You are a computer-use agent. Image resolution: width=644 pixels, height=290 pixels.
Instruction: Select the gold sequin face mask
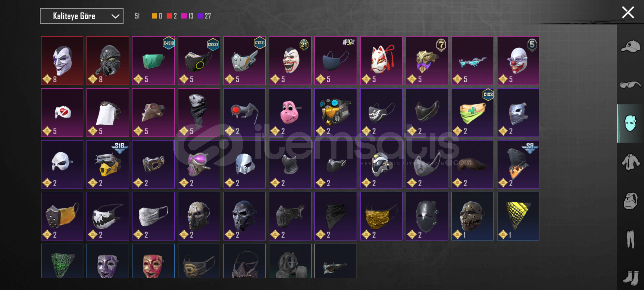pos(381,216)
